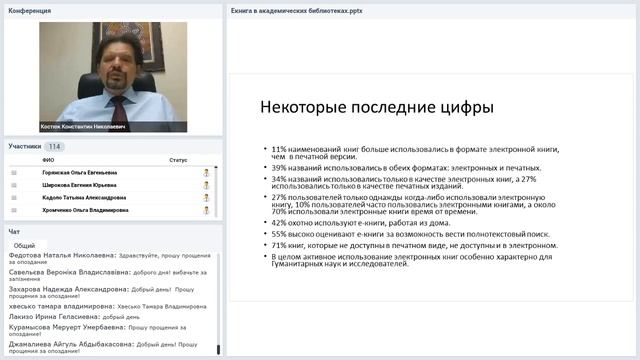Click chat message from Федотова Наталья Николаевна

point(110,258)
